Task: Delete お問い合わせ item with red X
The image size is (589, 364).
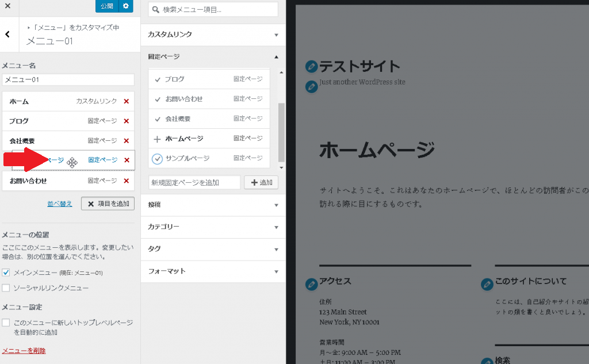Action: tap(126, 181)
